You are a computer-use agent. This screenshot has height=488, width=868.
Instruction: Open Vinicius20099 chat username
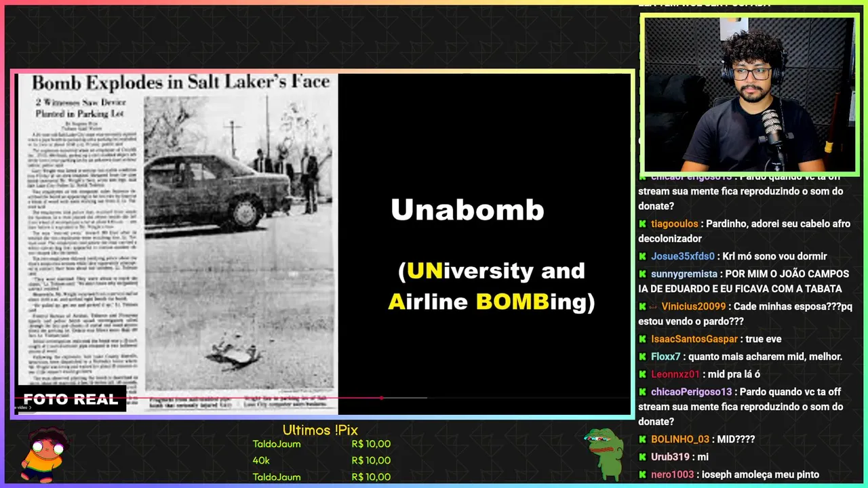pos(694,306)
